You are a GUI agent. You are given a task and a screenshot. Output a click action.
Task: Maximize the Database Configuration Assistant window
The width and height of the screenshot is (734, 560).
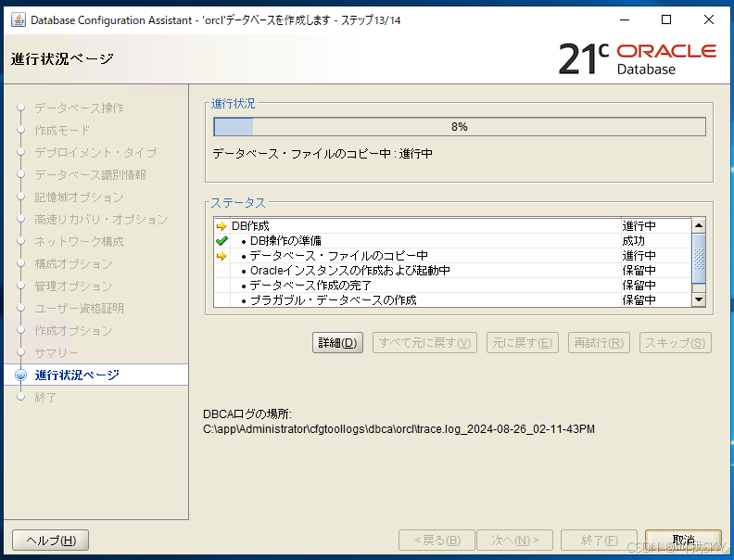(x=666, y=20)
